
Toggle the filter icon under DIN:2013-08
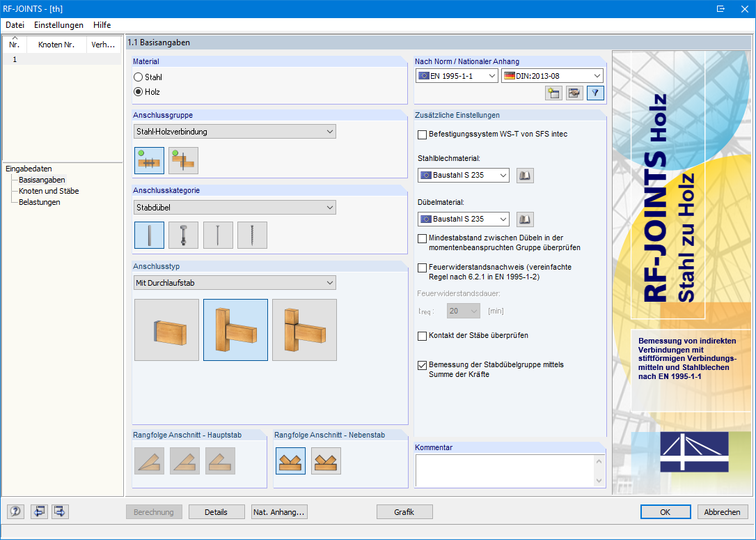click(x=595, y=93)
